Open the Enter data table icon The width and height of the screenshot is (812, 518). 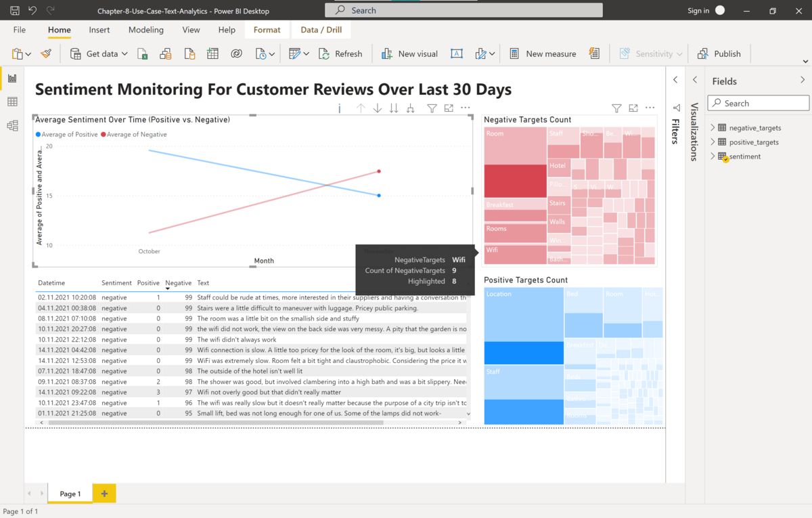212,53
